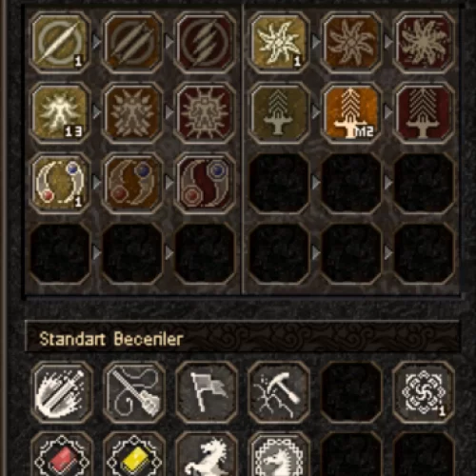Select the flag leadership standard skill
The width and height of the screenshot is (476, 476).
tap(207, 392)
